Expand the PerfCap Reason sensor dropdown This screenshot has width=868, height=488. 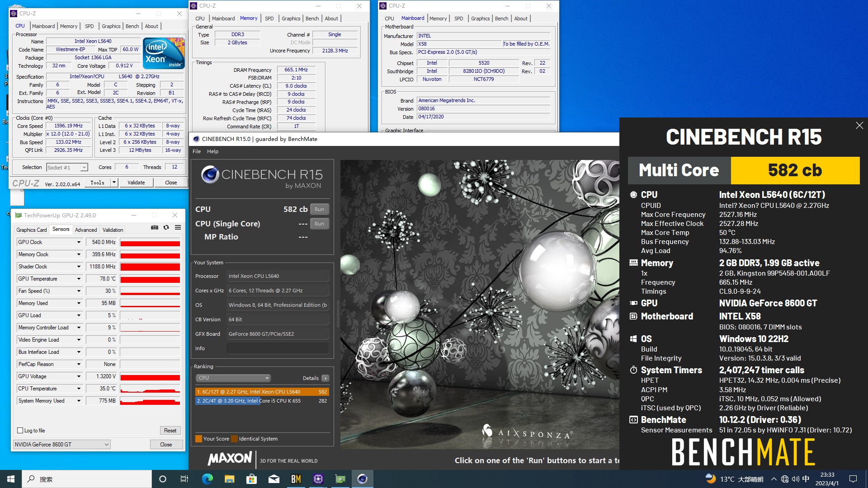click(79, 364)
